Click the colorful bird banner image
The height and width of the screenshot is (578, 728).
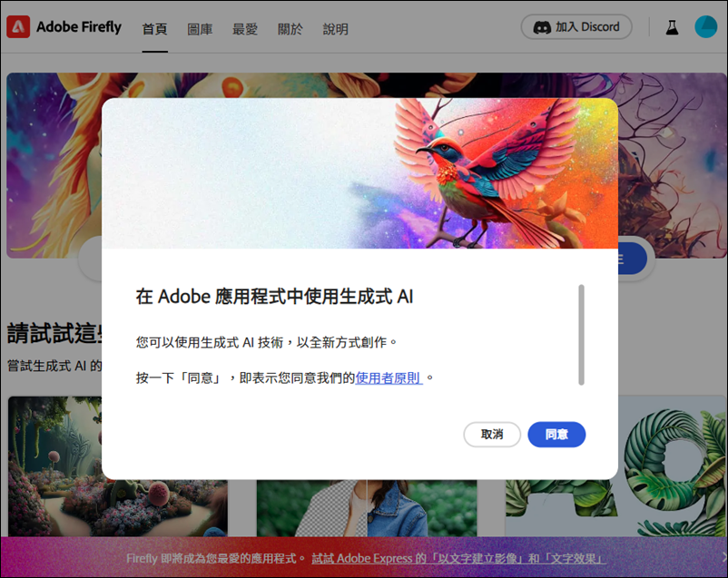point(359,173)
